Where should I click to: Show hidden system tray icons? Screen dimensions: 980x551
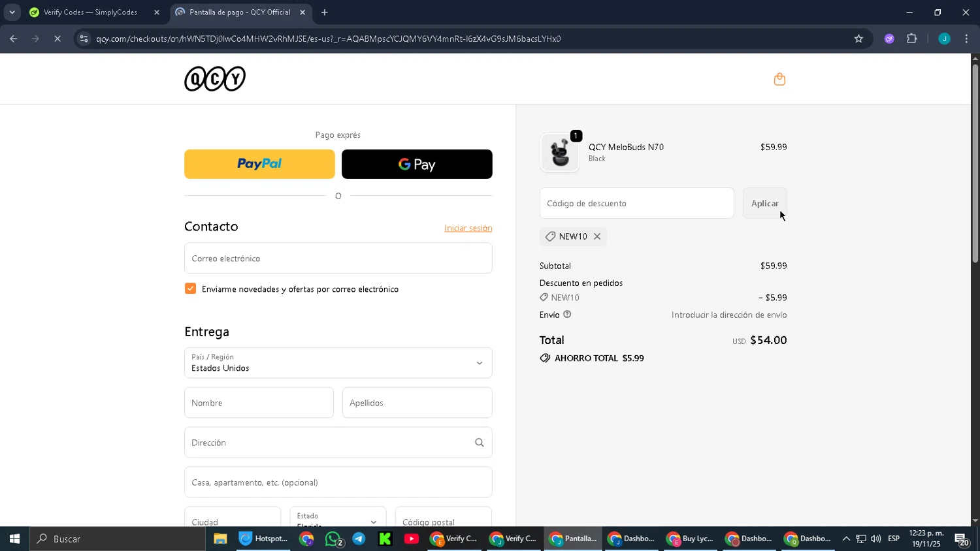(x=846, y=539)
